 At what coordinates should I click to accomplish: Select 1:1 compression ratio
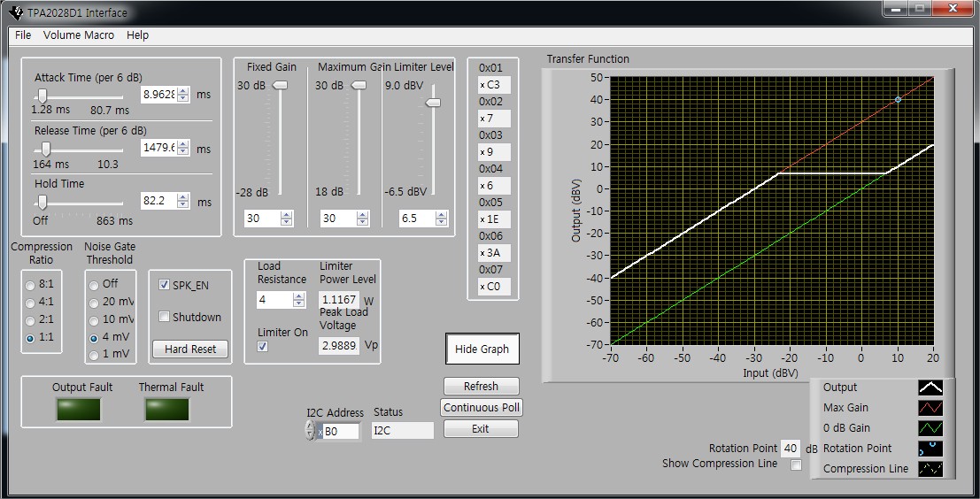pos(30,338)
